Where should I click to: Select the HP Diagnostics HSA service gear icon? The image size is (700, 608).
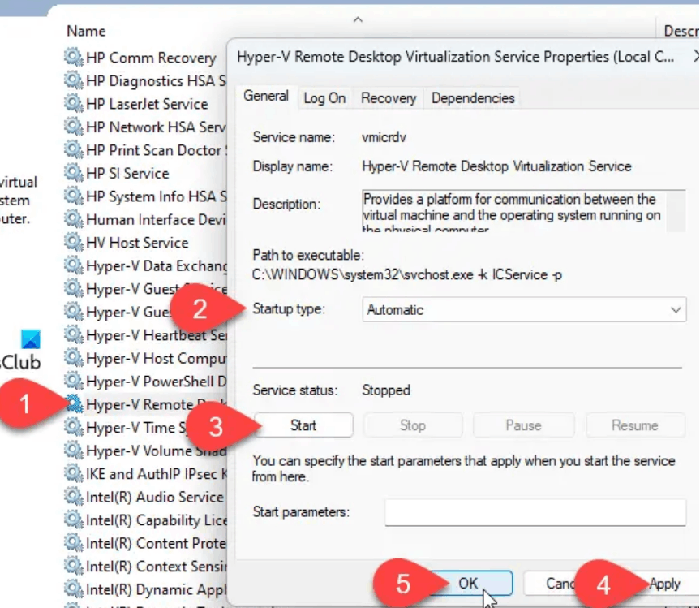coord(73,80)
